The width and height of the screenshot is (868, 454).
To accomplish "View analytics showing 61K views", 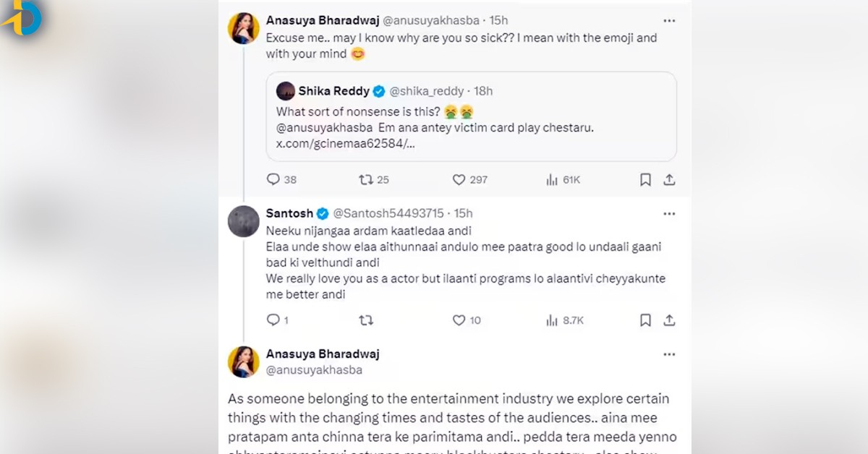I will (552, 179).
